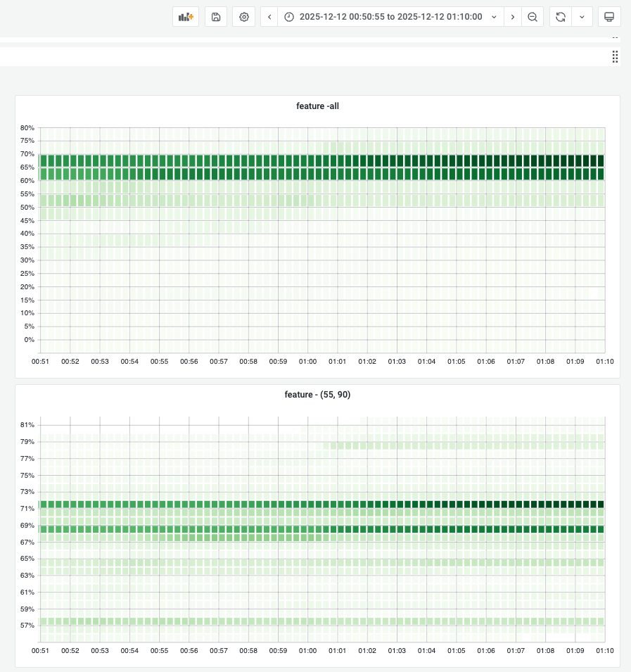The width and height of the screenshot is (631, 672).
Task: Cycle view mode with the monitor icon
Action: pos(609,17)
